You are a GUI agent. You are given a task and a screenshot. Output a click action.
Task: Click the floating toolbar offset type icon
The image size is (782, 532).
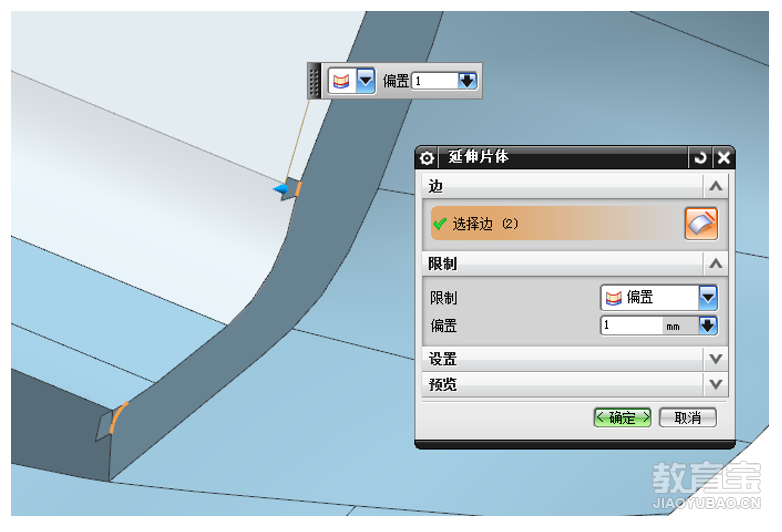342,80
